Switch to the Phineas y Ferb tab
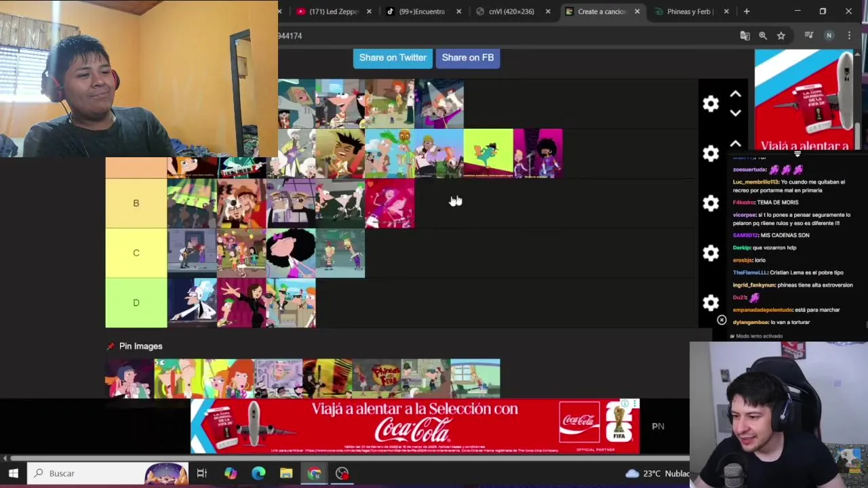 [690, 12]
